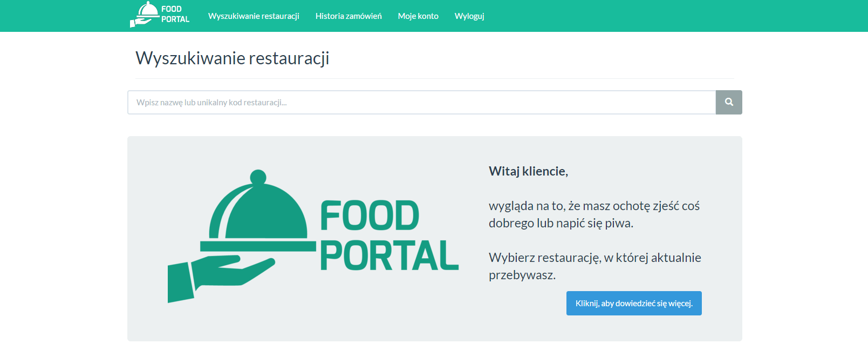The width and height of the screenshot is (868, 357).
Task: Click the Witaj kliencie greeting text
Action: 528,171
